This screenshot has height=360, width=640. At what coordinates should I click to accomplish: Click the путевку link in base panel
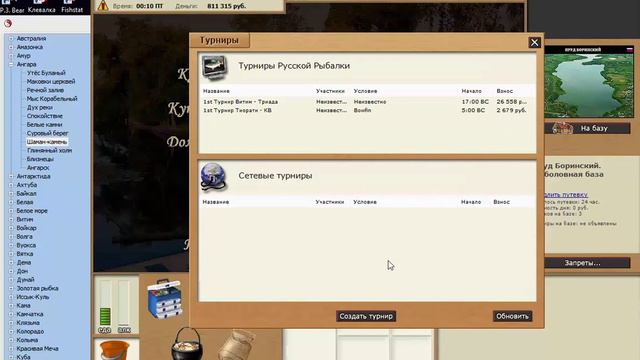tap(566, 195)
